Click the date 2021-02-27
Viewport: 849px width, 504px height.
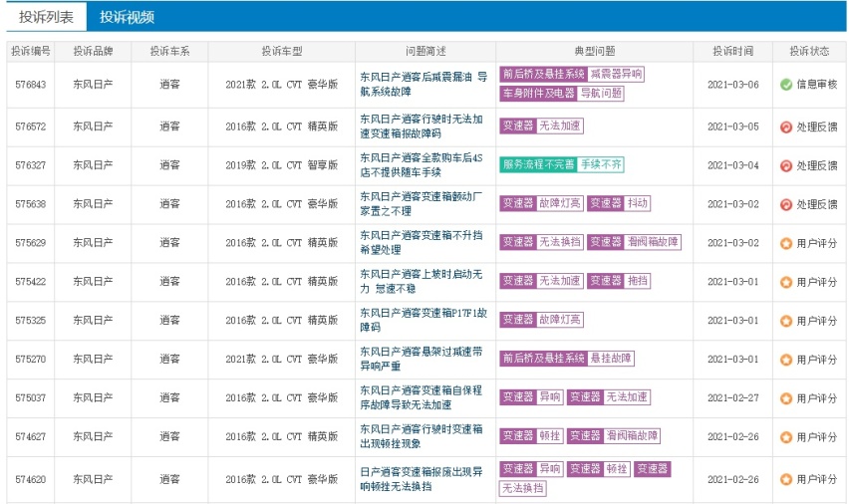733,397
